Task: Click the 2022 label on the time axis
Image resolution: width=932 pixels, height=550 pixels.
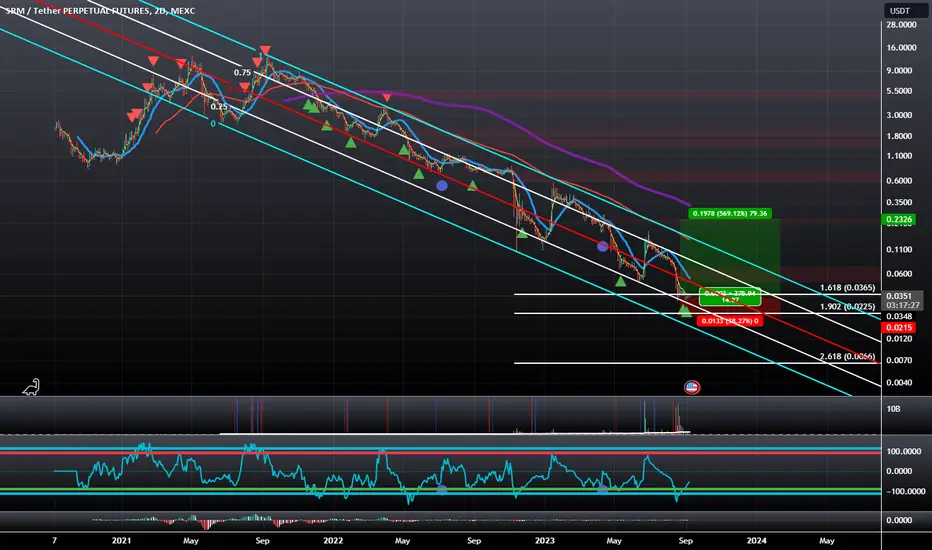Action: pyautogui.click(x=333, y=540)
